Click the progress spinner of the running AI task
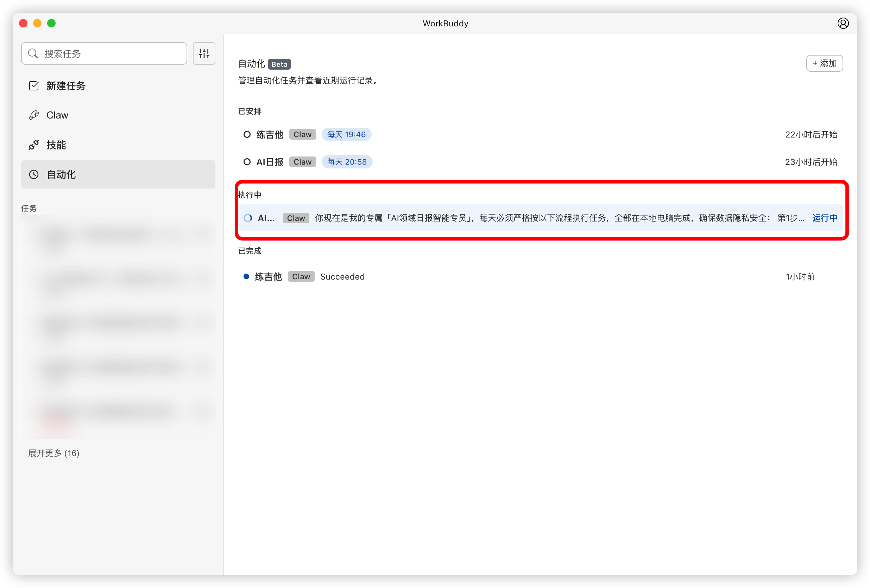This screenshot has width=870, height=588. pyautogui.click(x=248, y=218)
